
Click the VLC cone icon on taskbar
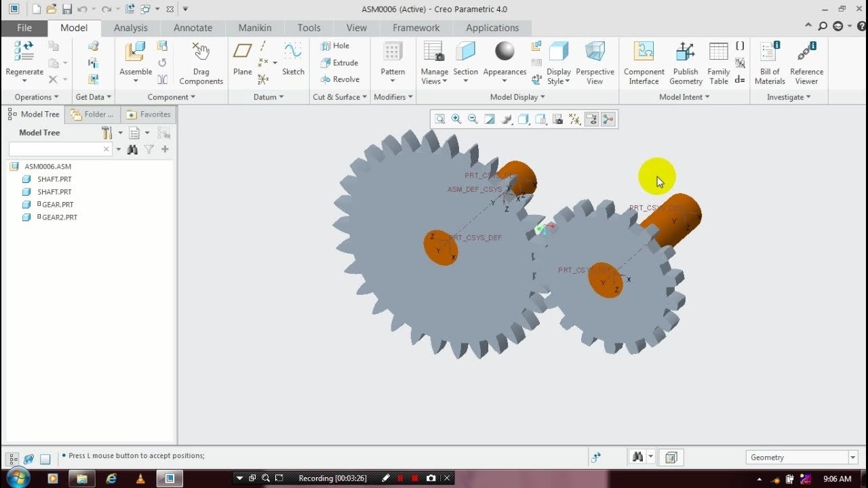140,479
